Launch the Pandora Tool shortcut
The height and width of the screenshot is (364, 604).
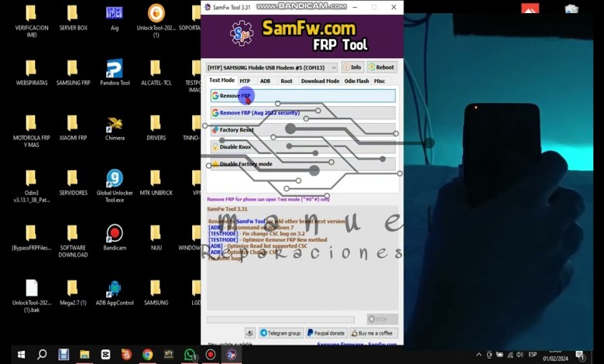[115, 73]
